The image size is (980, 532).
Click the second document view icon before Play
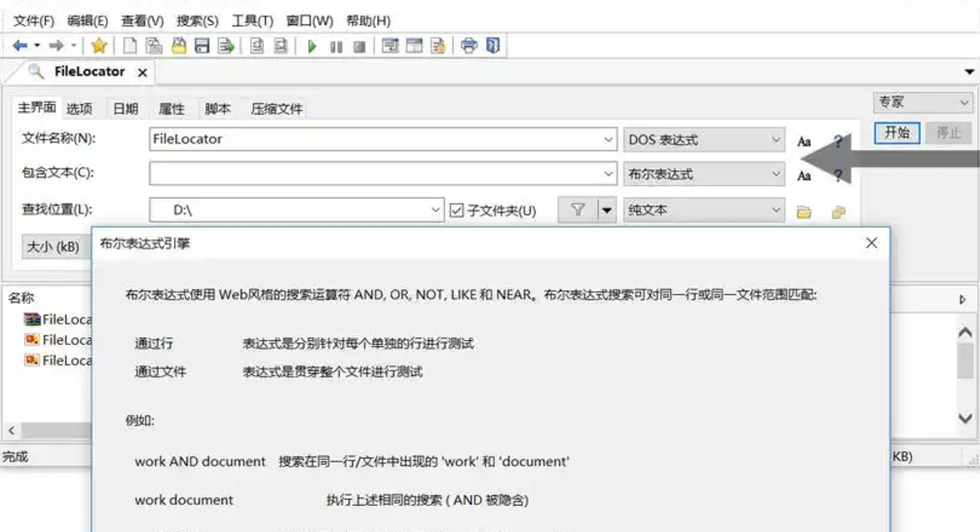281,46
